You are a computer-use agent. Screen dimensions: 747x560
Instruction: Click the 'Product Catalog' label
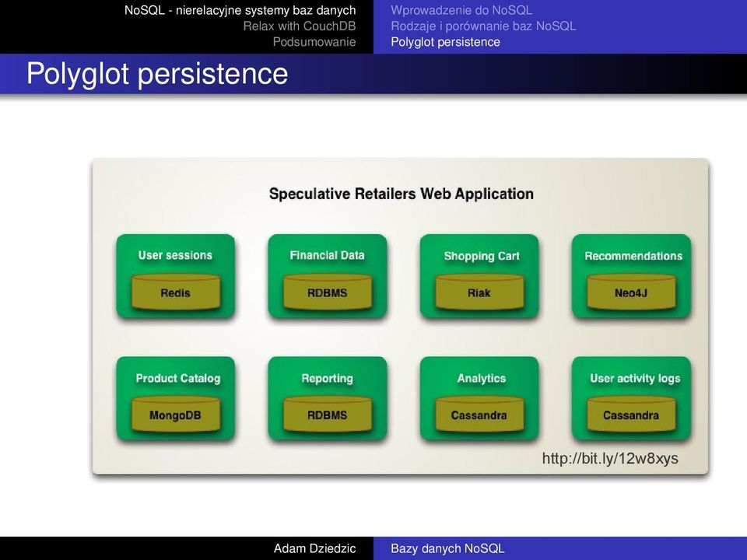click(x=178, y=379)
